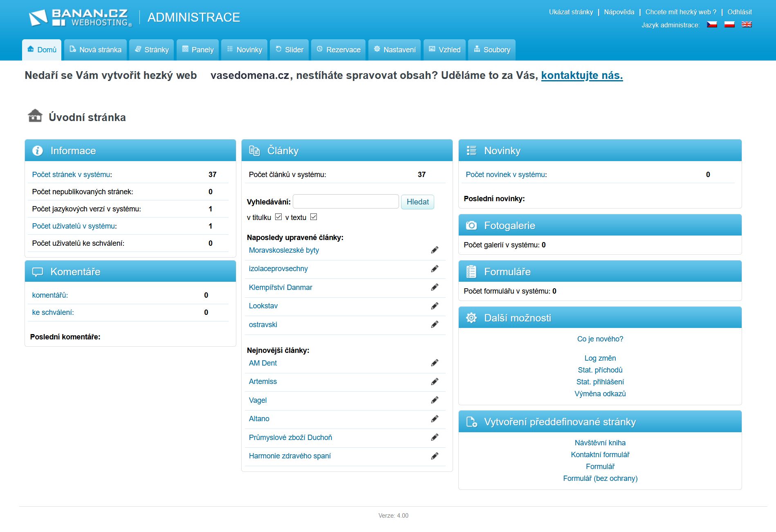776x532 pixels.
Task: Focus the Vyhledávání article search field
Action: click(346, 202)
